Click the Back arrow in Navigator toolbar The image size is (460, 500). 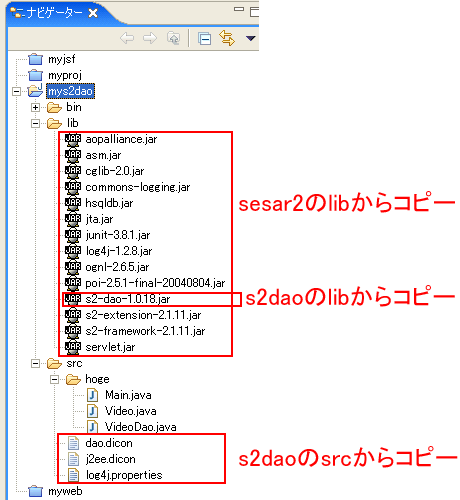[127, 38]
